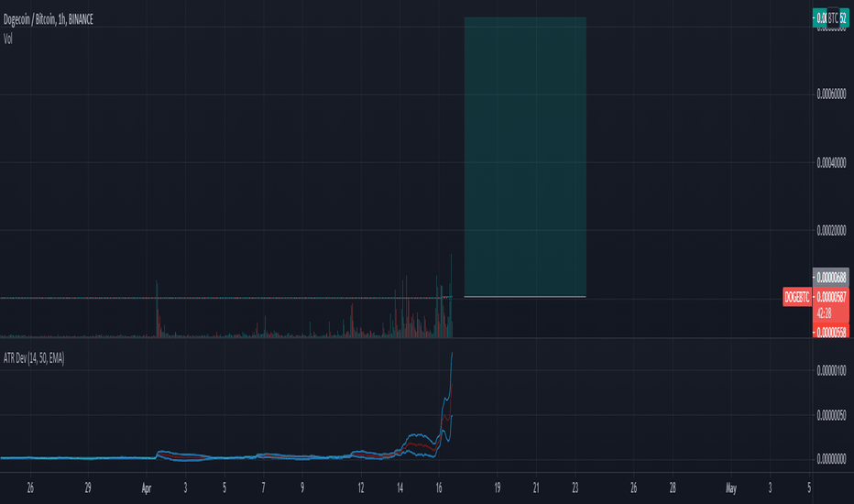Click the 42:28 countdown on the price tag
Screen dimensions: 854x504
824,313
